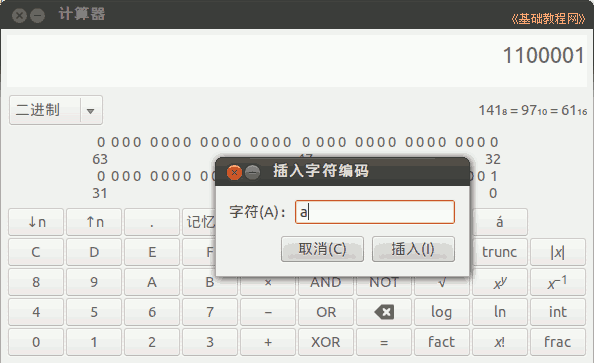Viewport: 594px width, 363px height.
Task: Click the 插入(I) insert button
Action: (413, 249)
